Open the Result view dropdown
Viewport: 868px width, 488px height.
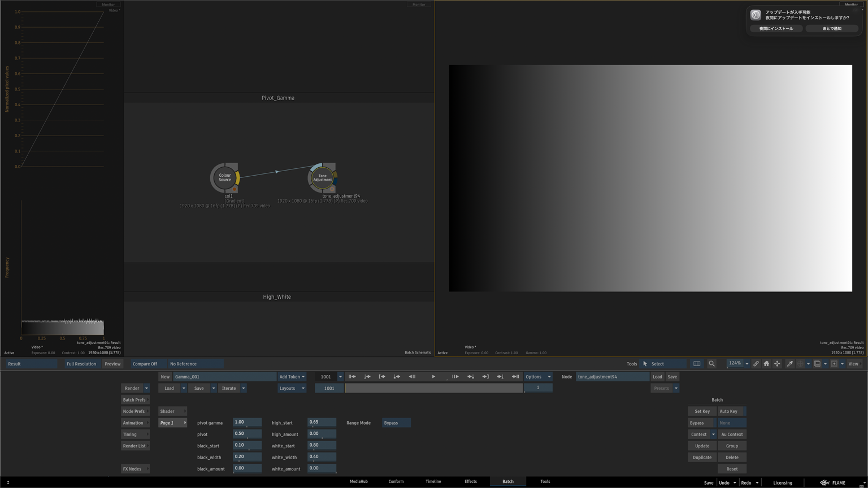pos(32,364)
